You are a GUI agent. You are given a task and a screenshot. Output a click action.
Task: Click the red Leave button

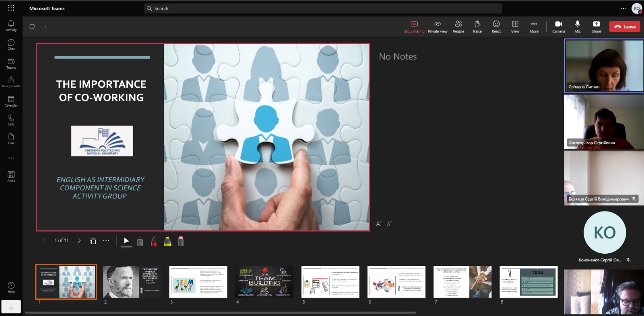(624, 27)
